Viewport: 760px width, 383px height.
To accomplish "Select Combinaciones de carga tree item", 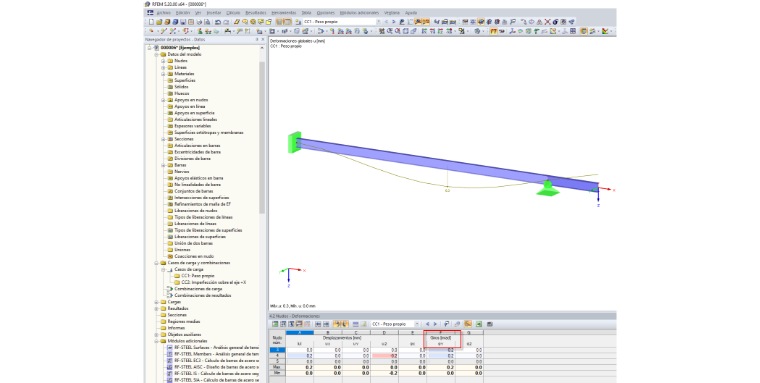I will pos(198,289).
